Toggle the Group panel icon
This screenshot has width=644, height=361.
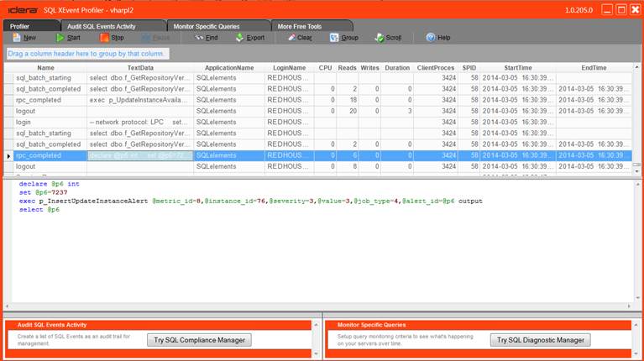pos(334,38)
